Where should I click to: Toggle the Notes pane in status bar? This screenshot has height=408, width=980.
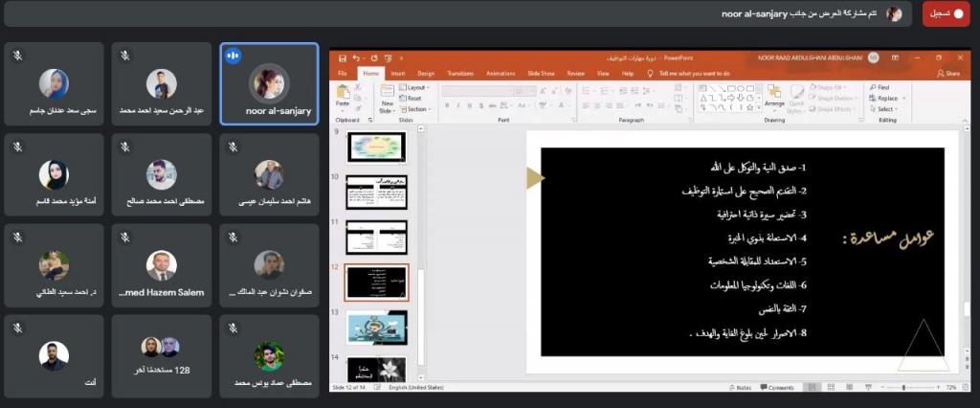click(740, 387)
